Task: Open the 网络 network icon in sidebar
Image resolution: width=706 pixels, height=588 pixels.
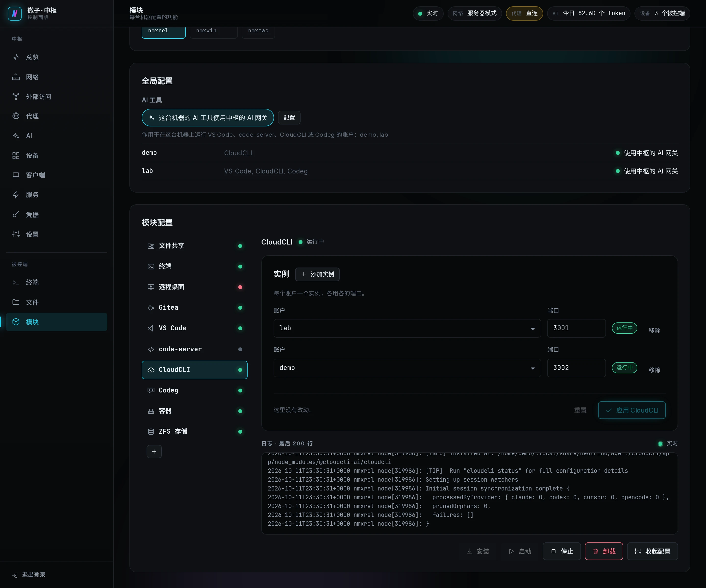Action: tap(16, 77)
